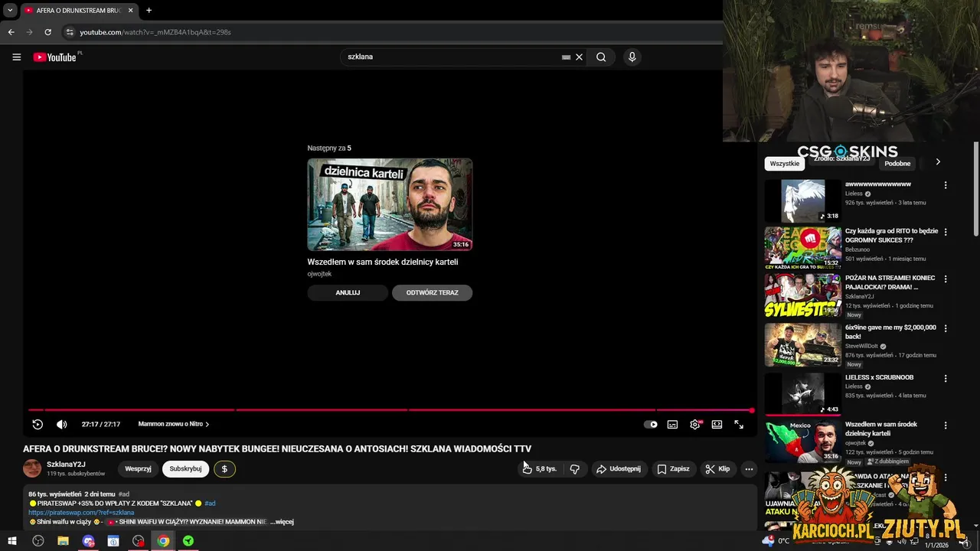Run search with the magnifier button
Image resolution: width=980 pixels, height=551 pixels.
pyautogui.click(x=601, y=57)
